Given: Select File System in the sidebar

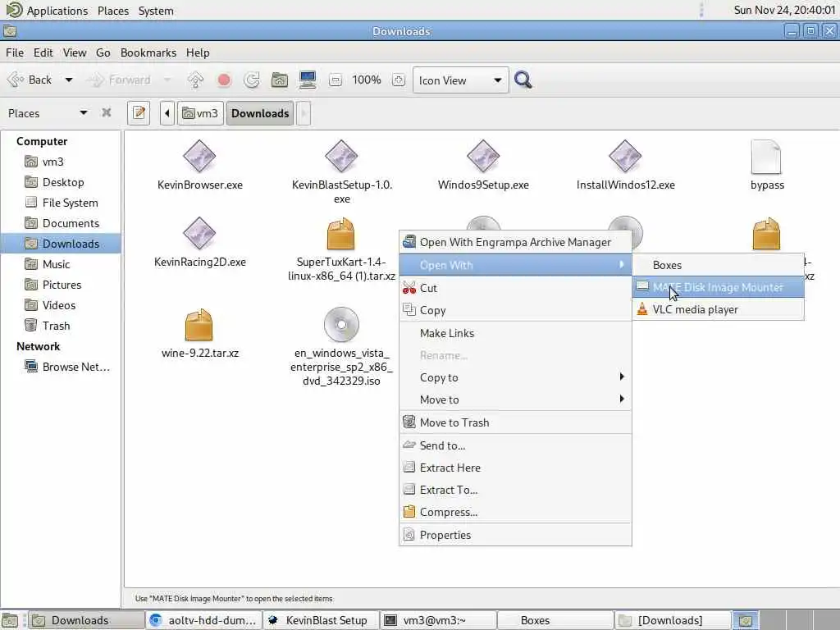Looking at the screenshot, I should (61, 203).
